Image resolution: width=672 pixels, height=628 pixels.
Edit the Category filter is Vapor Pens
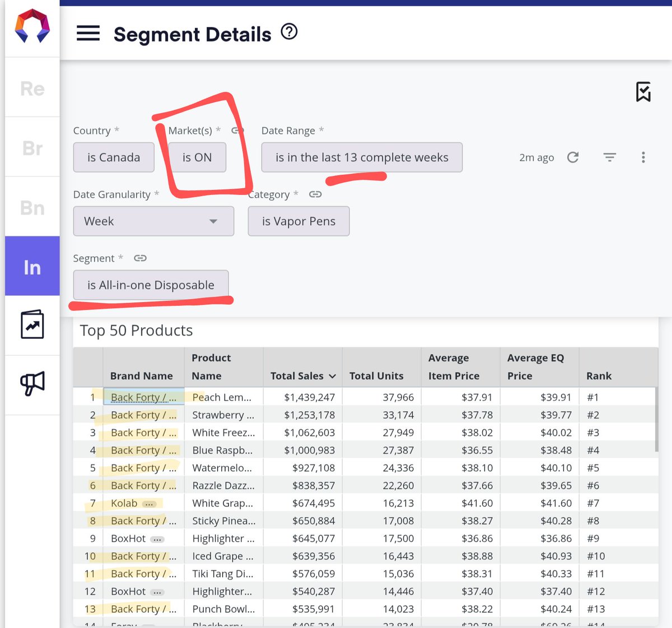point(298,221)
